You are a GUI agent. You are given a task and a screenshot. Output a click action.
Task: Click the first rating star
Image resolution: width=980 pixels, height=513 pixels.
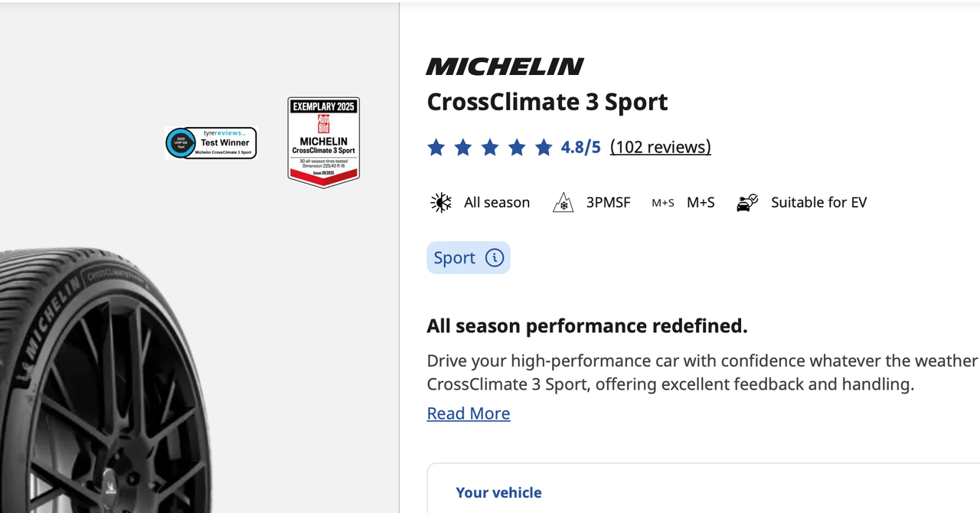coord(436,147)
